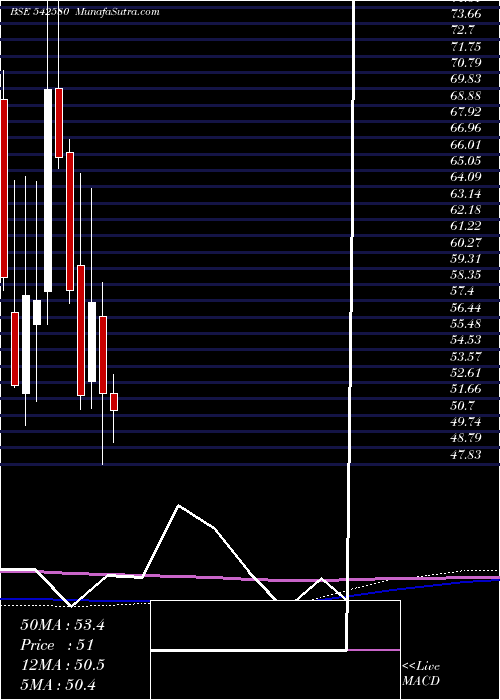Image resolution: width=500 pixels, height=700 pixels.
Task: Click the 69.83 price axis label
Action: pos(466,79)
